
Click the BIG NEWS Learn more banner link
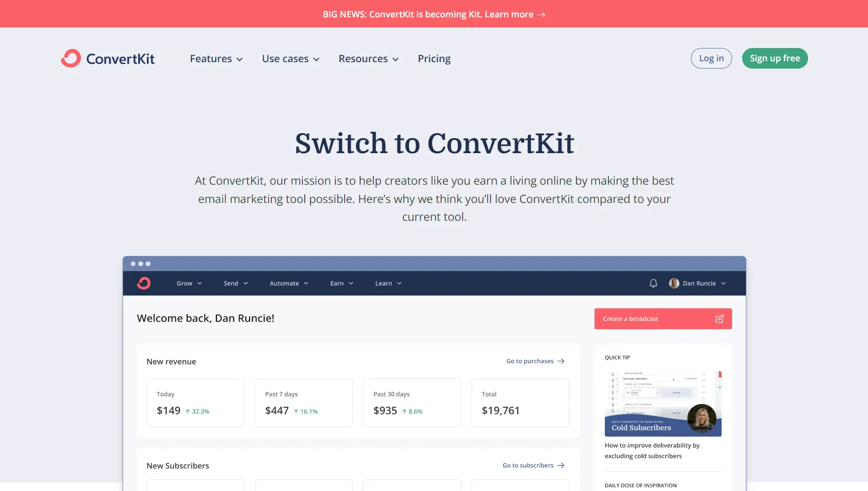(434, 14)
